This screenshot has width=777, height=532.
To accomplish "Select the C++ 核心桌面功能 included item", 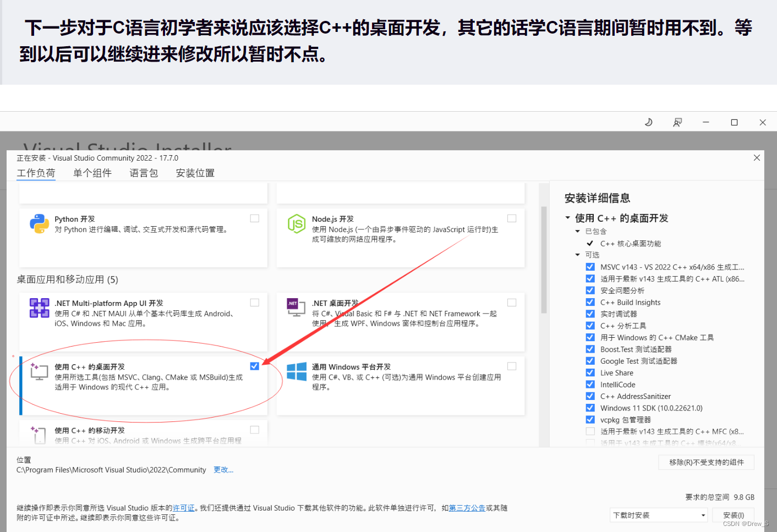I will point(631,243).
